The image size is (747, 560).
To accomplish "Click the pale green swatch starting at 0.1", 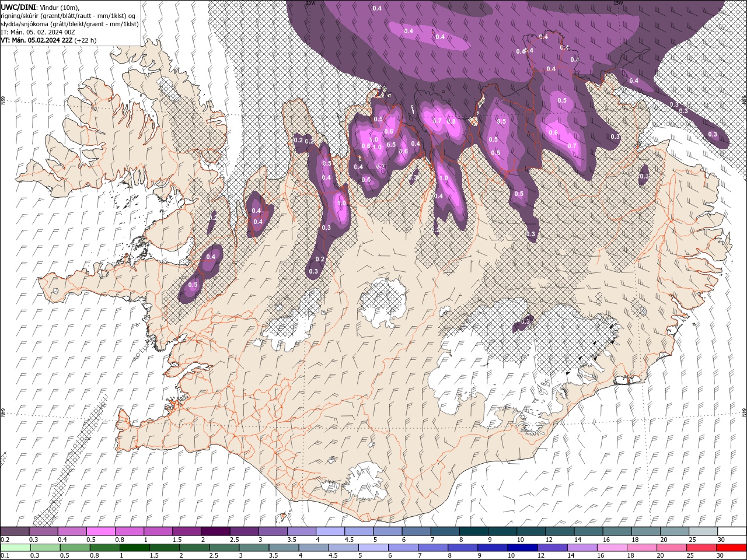I will pos(15,548).
